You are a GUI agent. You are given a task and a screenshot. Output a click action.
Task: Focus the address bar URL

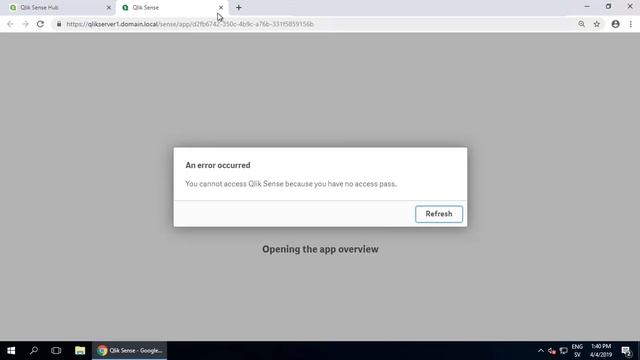tap(190, 24)
